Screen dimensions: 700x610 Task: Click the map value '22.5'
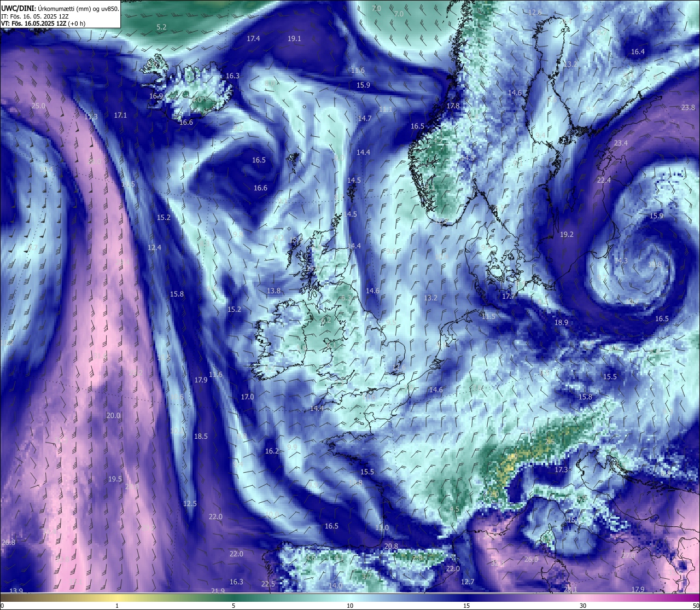(x=268, y=584)
